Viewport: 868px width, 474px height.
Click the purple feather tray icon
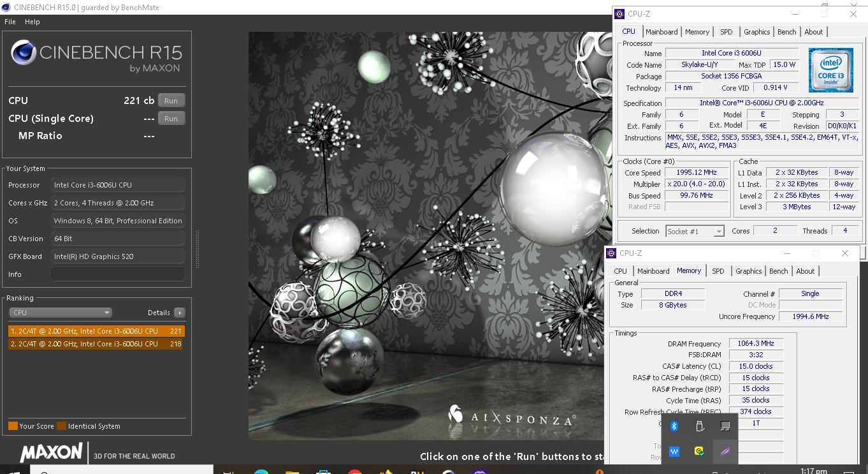(x=725, y=452)
